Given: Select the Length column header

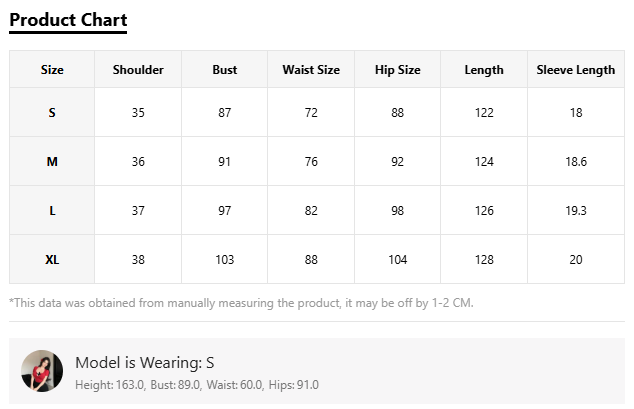Looking at the screenshot, I should [484, 70].
